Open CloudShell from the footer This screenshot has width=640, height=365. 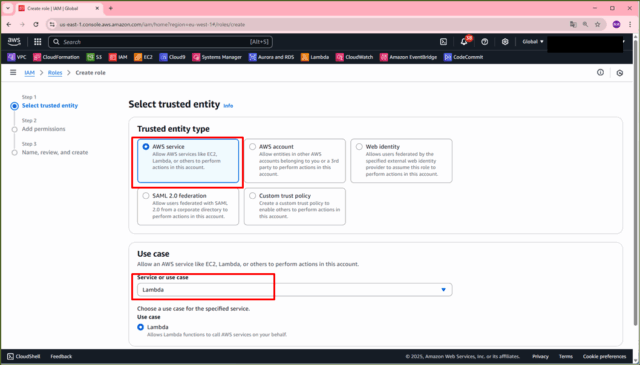coord(24,356)
